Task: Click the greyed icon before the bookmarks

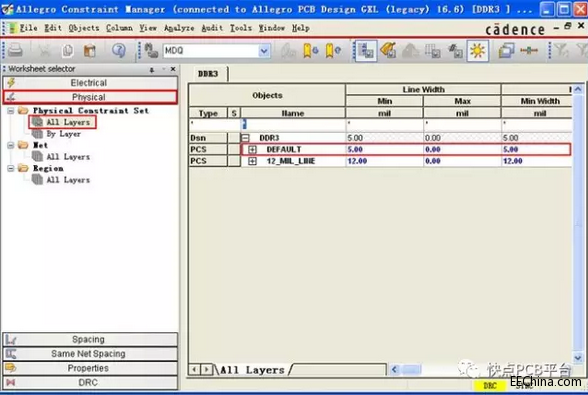Action: 288,51
